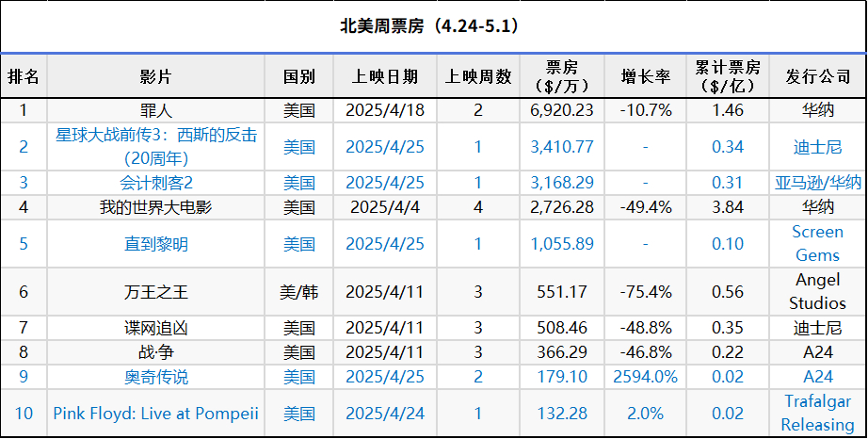Select the Angel Studios distributor cell
The image size is (868, 439).
click(x=817, y=292)
